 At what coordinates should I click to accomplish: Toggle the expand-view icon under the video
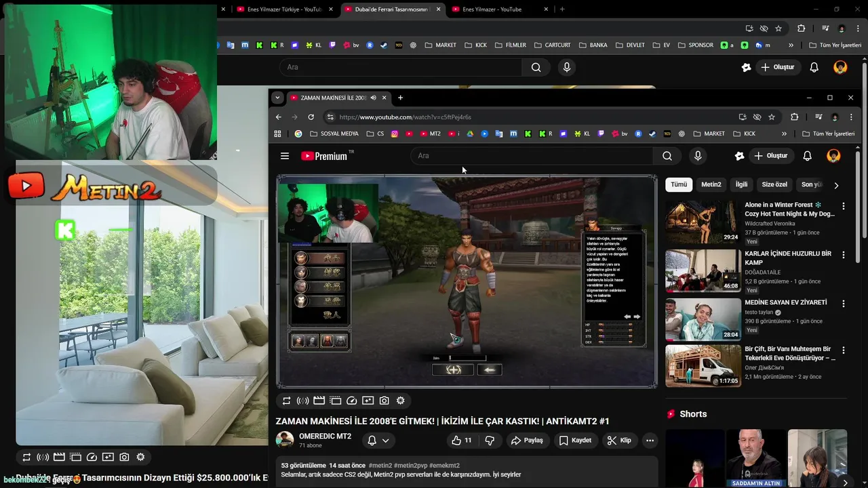point(336,401)
